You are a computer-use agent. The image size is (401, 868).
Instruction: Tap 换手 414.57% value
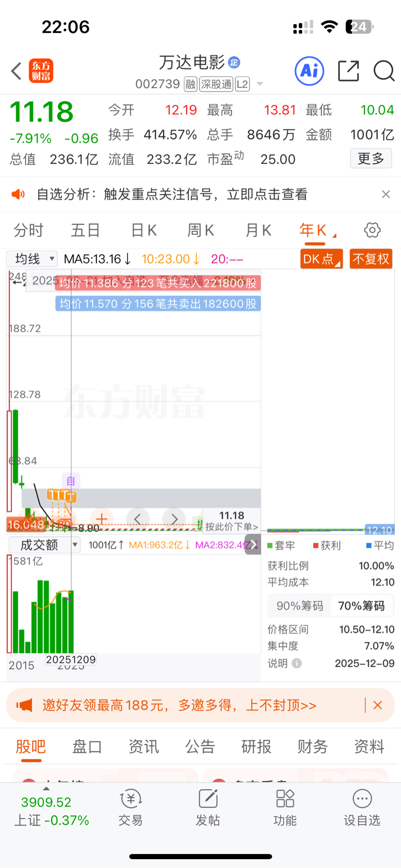pyautogui.click(x=170, y=135)
